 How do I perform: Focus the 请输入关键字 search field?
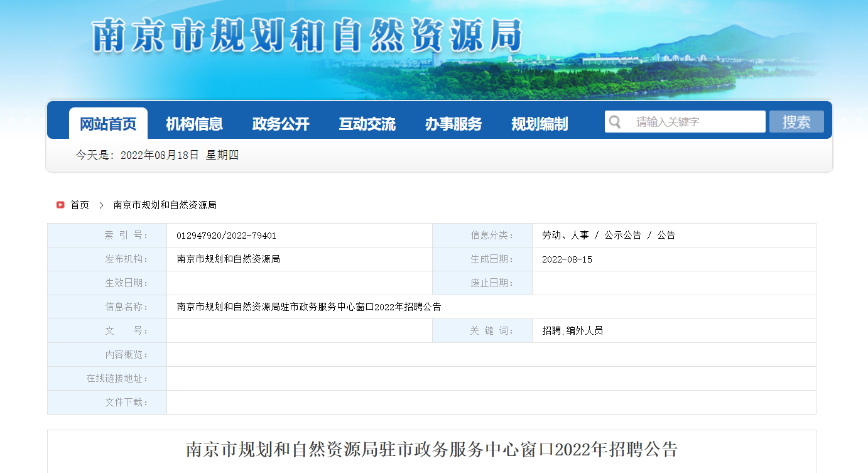point(685,122)
